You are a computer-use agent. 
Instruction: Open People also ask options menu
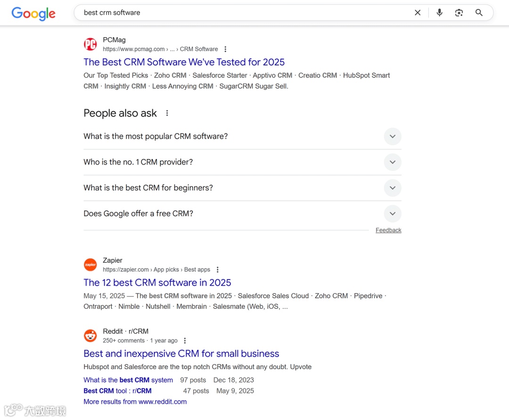167,113
